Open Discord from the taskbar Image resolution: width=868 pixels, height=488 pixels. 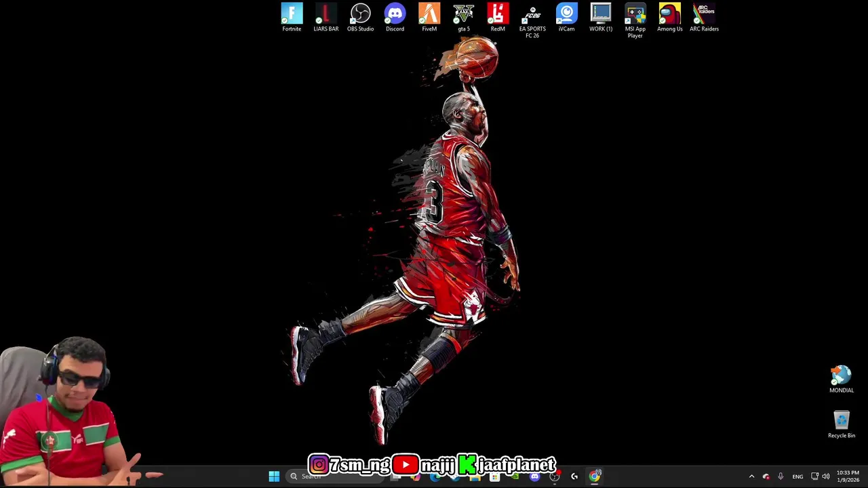[534, 476]
